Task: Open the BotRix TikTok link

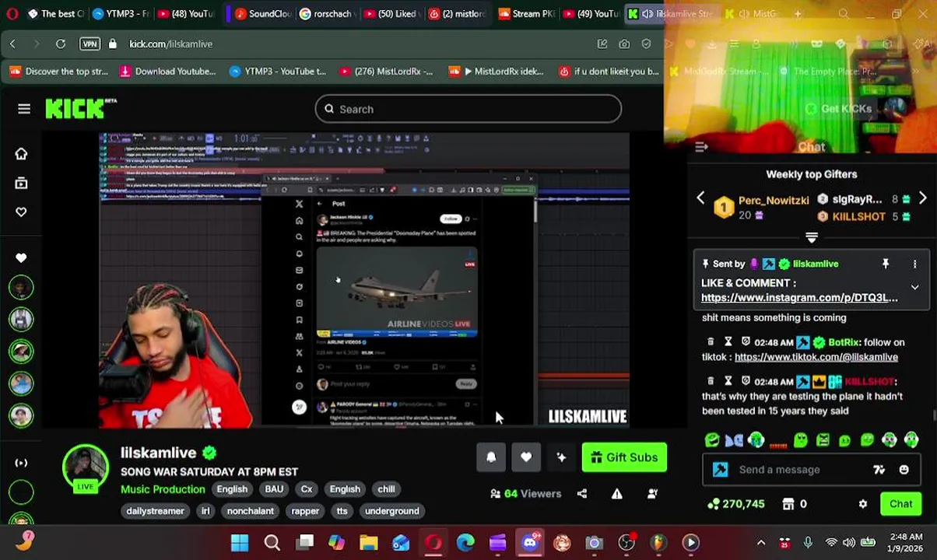Action: tap(816, 357)
